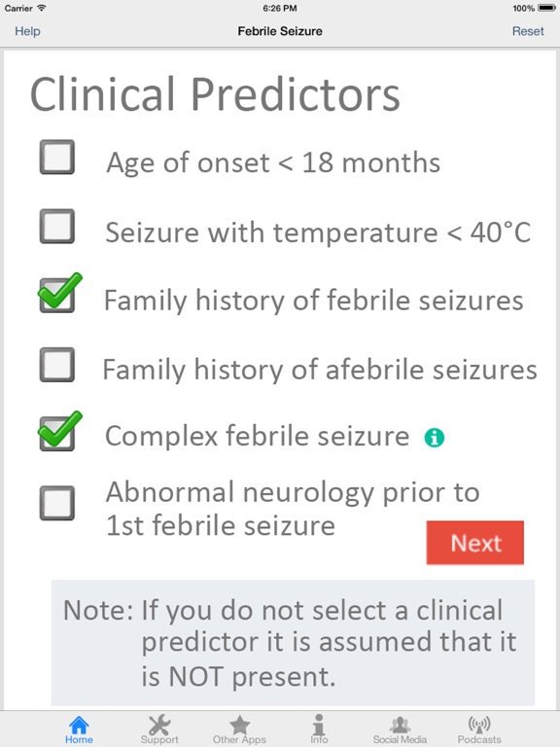This screenshot has height=747, width=560.
Task: Check Family history of afebrile seizures
Action: click(57, 365)
